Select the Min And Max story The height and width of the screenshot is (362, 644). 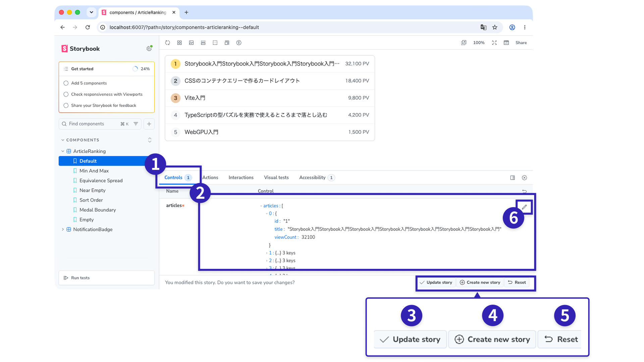pos(94,171)
